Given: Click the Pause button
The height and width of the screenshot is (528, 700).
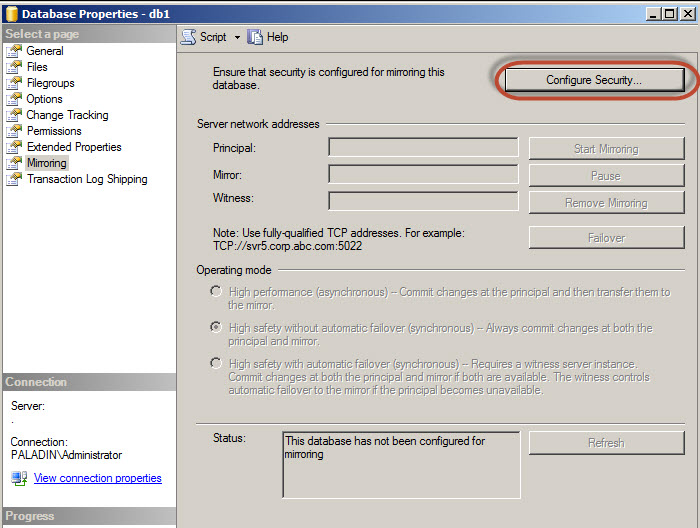Looking at the screenshot, I should coord(606,176).
